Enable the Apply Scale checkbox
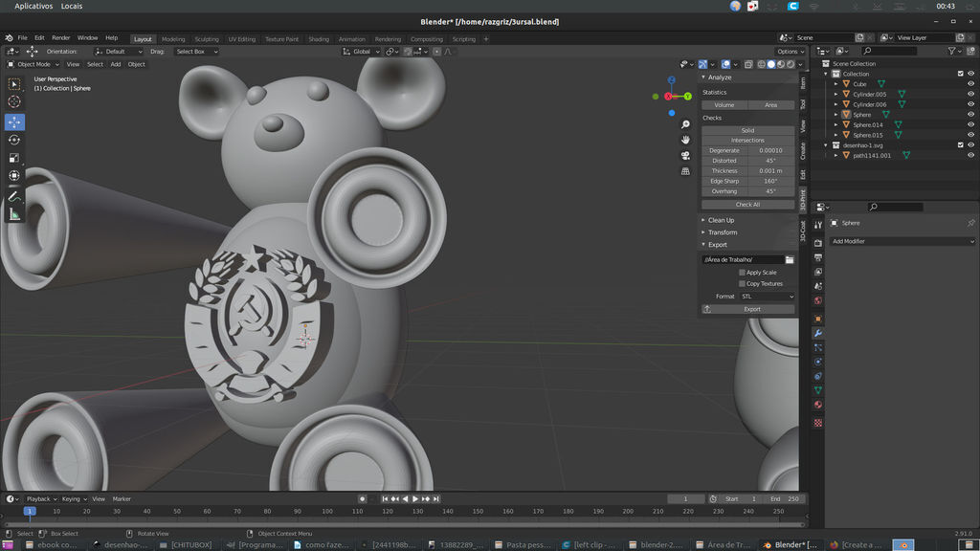The width and height of the screenshot is (980, 551). 742,273
